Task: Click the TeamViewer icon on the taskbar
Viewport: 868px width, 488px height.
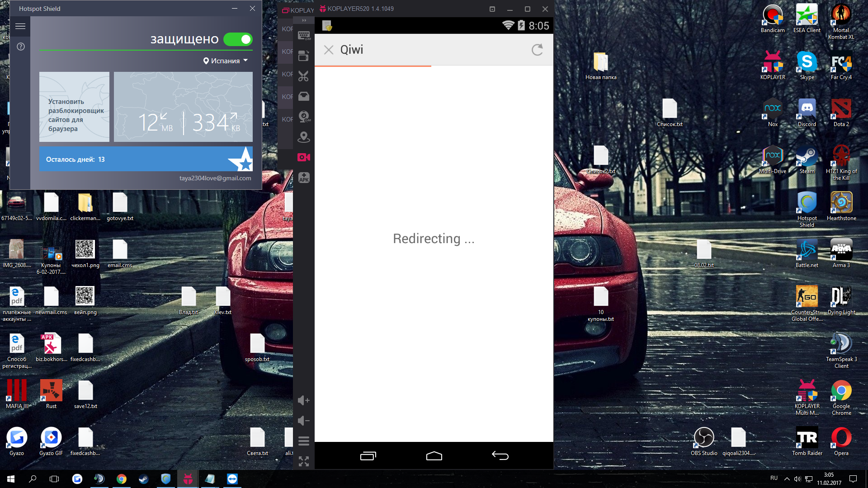Action: (x=232, y=479)
